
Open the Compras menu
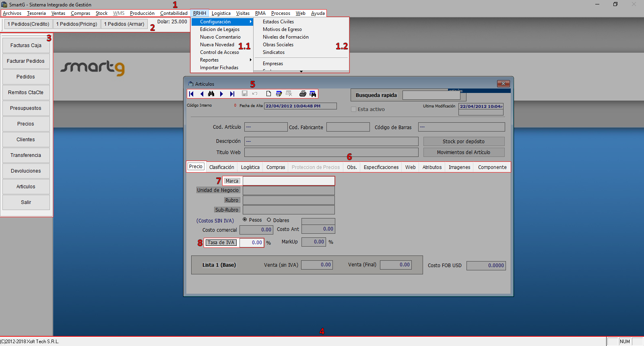(80, 13)
